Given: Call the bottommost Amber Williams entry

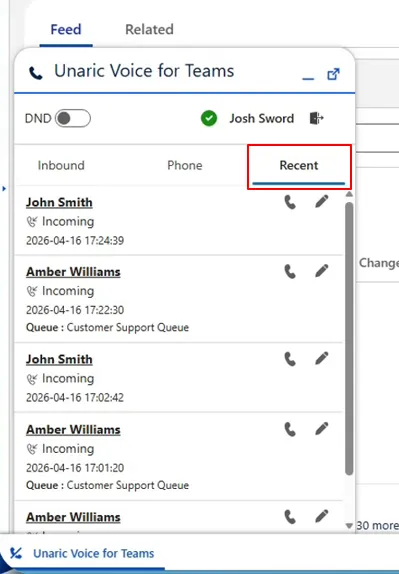Looking at the screenshot, I should click(x=290, y=517).
